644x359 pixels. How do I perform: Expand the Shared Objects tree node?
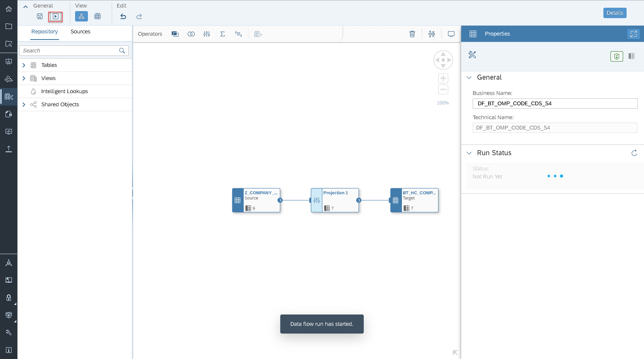(x=24, y=105)
